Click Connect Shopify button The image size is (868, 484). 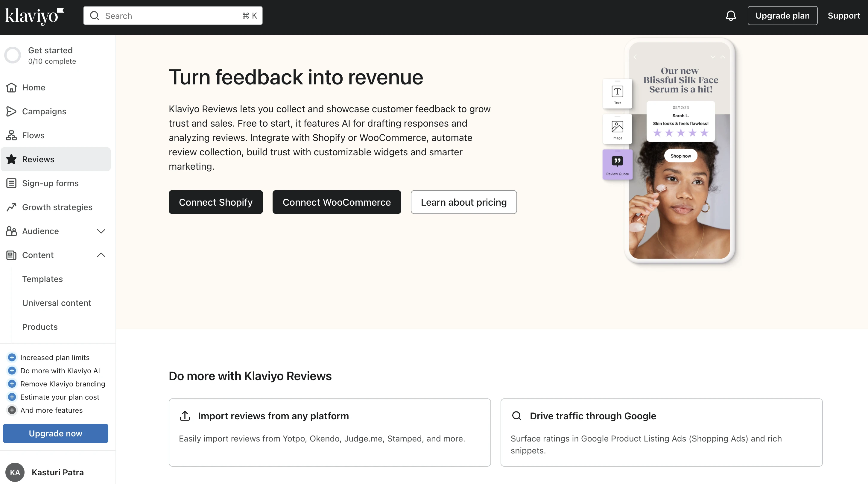point(216,202)
